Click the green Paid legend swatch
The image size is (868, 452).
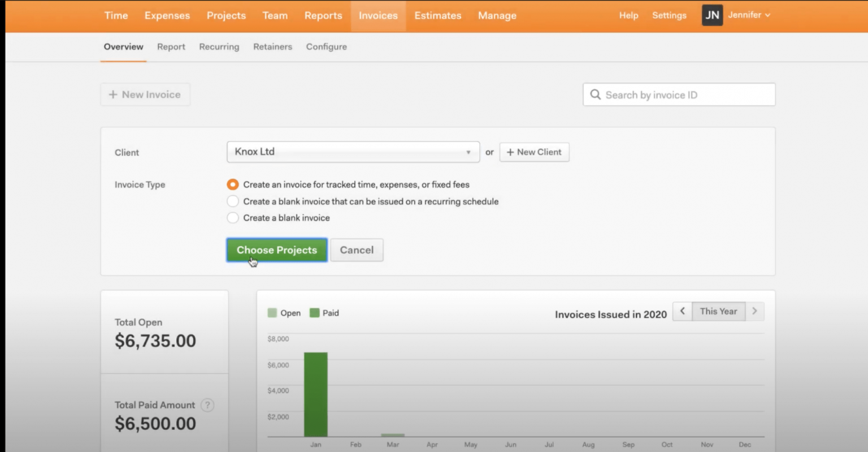(x=314, y=312)
